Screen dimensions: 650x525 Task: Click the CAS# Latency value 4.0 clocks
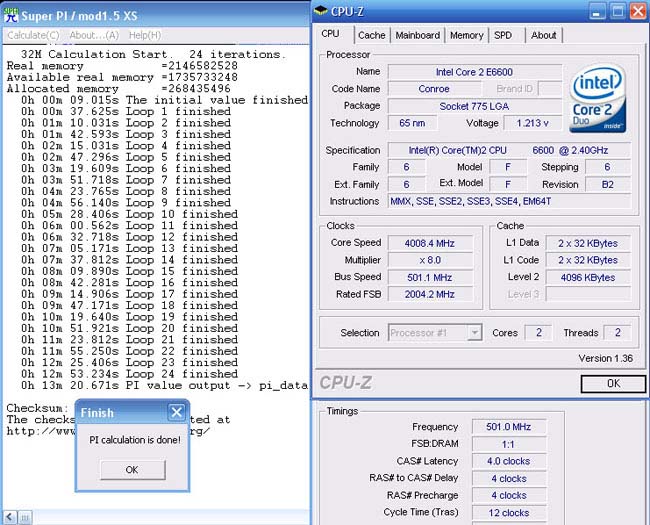coord(509,461)
